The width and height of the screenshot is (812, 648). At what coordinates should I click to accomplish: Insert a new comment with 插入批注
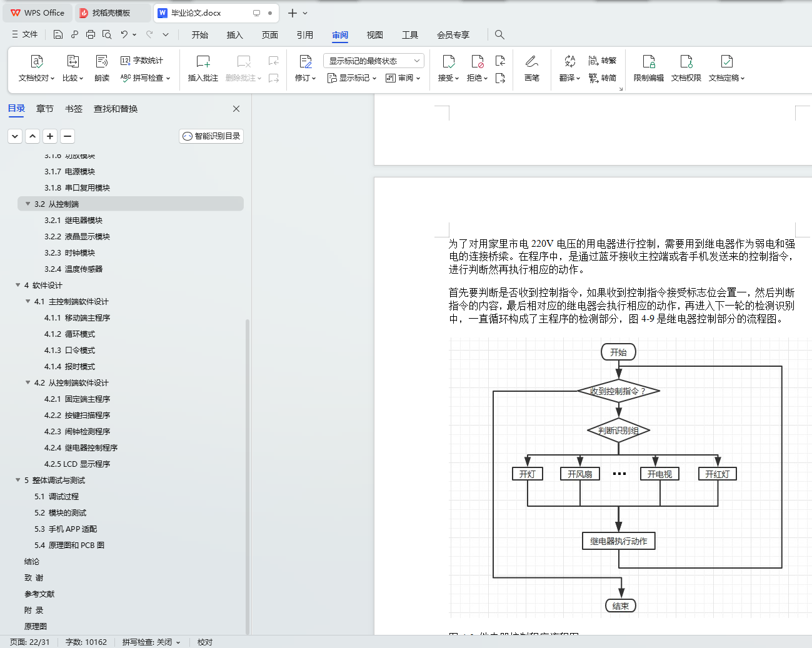[203, 69]
